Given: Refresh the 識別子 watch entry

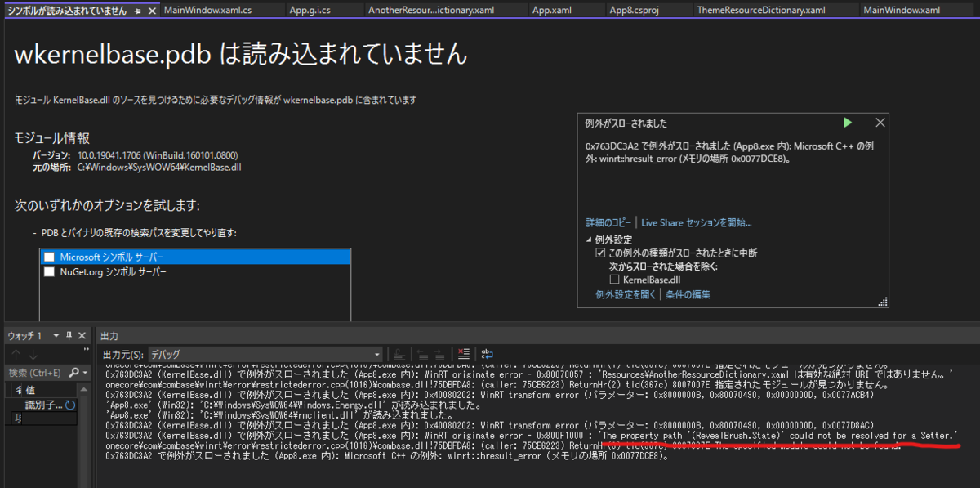Looking at the screenshot, I should (70, 405).
